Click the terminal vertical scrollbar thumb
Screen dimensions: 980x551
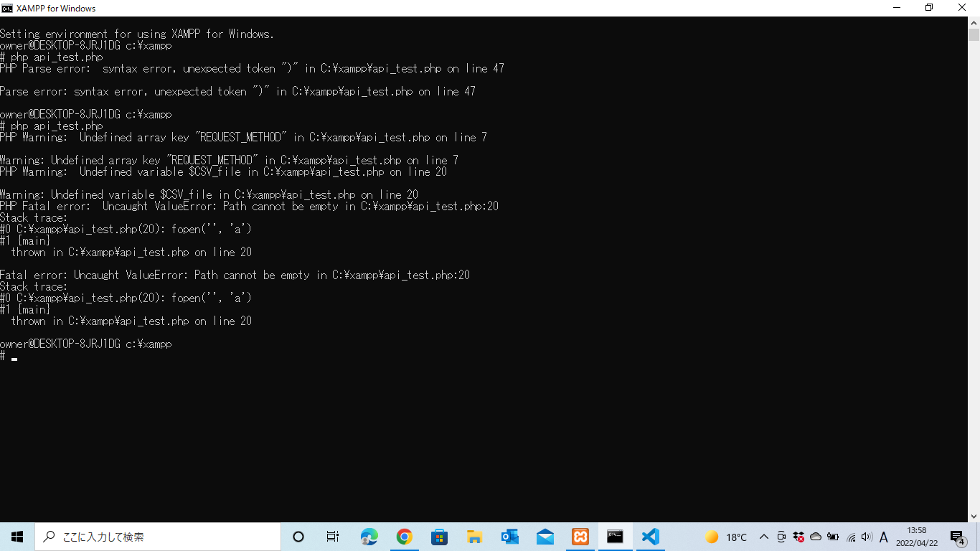(974, 35)
